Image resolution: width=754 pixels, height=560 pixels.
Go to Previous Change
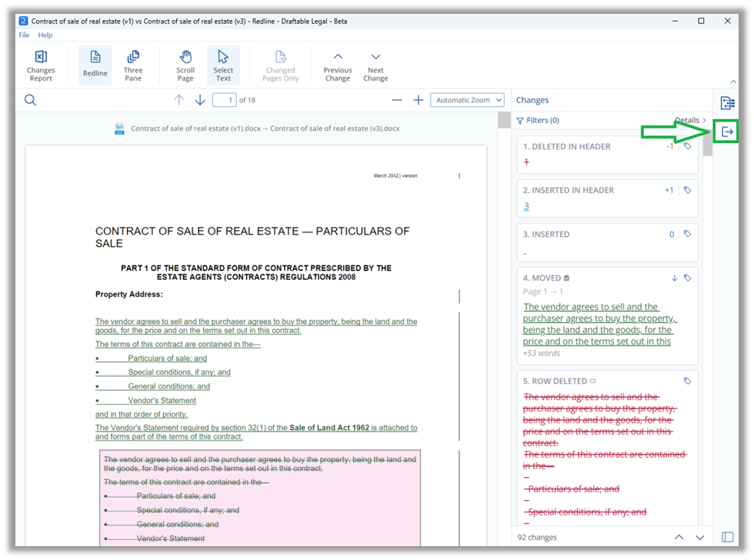pos(337,65)
